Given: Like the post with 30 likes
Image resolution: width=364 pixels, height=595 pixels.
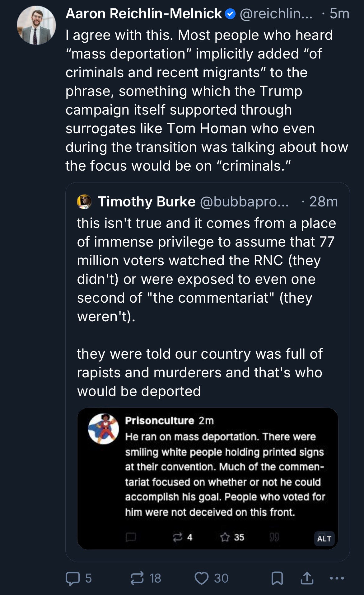Looking at the screenshot, I should (201, 578).
